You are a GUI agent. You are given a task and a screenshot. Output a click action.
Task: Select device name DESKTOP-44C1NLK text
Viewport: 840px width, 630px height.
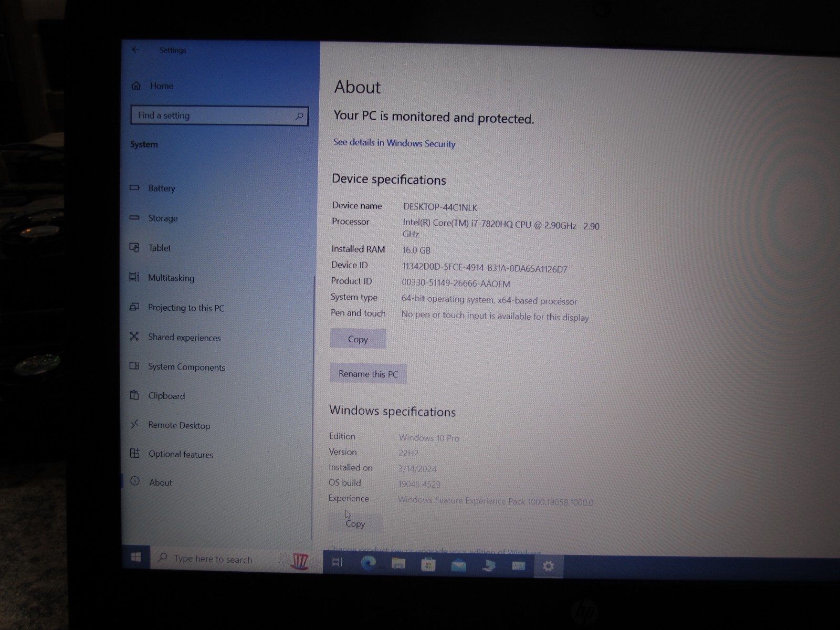[x=440, y=207]
